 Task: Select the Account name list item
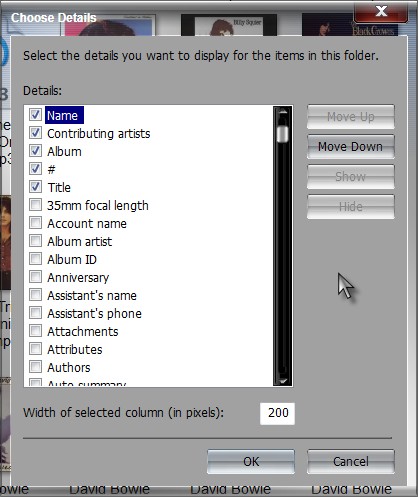tap(87, 223)
